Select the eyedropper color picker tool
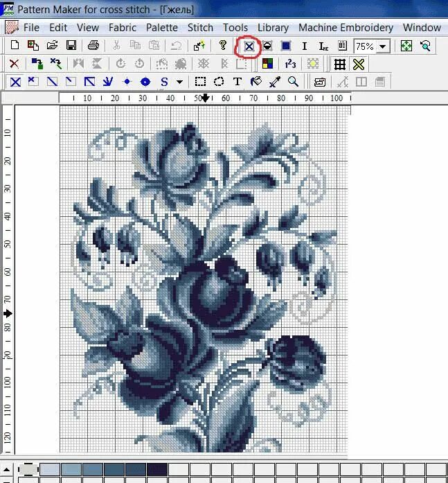The width and height of the screenshot is (448, 483). pos(274,82)
